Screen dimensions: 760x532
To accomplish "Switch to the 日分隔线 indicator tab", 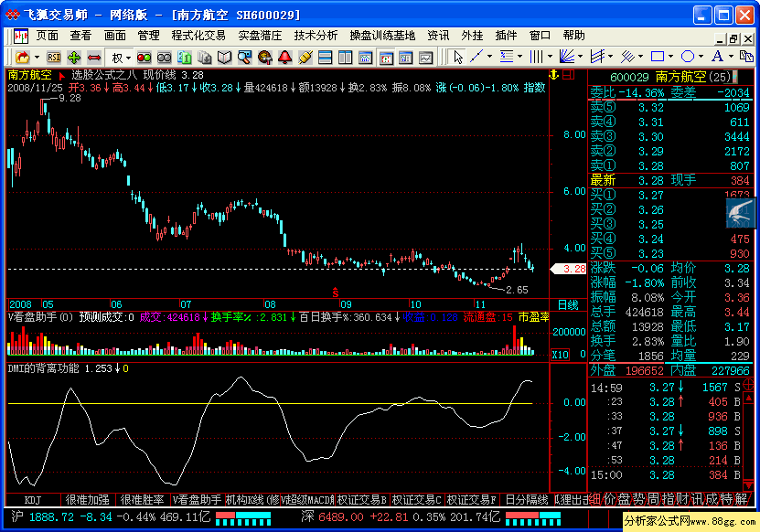I will coord(527,499).
